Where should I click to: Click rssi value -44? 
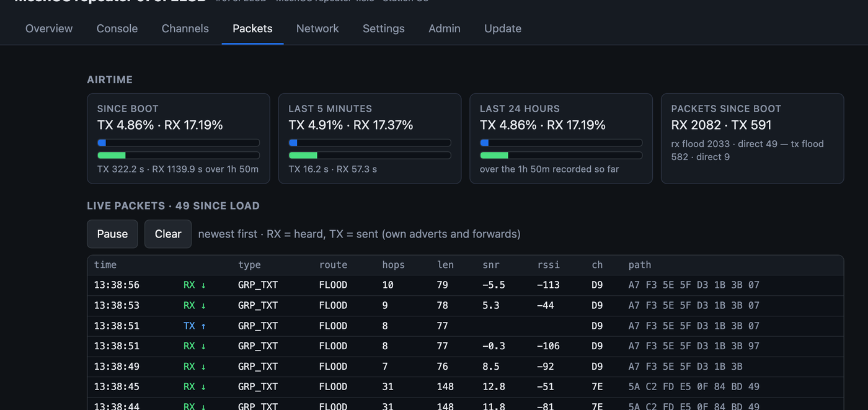[x=546, y=305]
